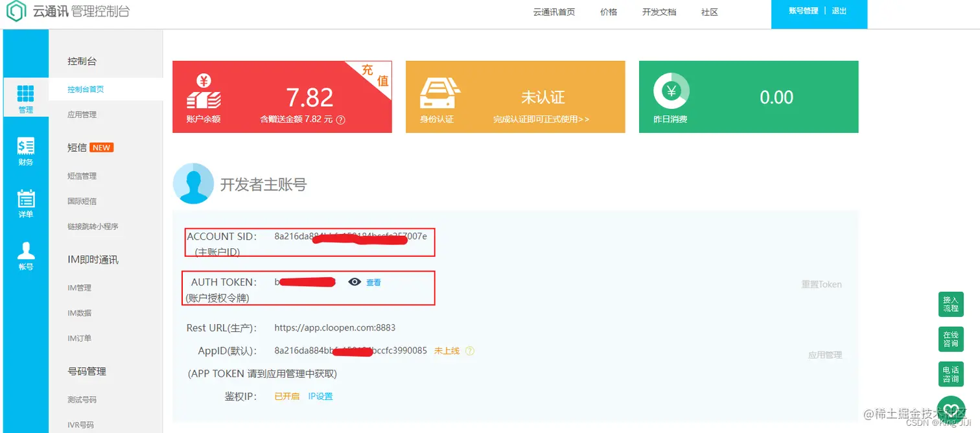The width and height of the screenshot is (980, 433).
Task: Click the 昨日消费 label
Action: [670, 119]
